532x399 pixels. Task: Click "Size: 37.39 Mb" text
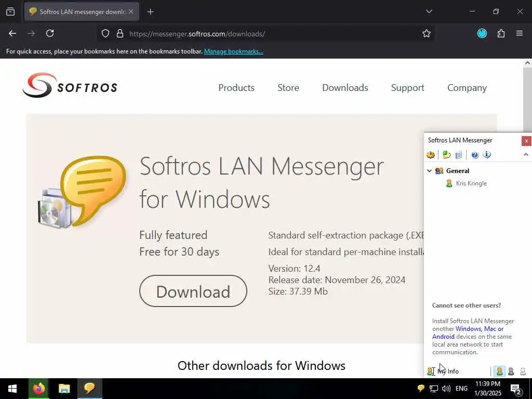[x=298, y=291]
